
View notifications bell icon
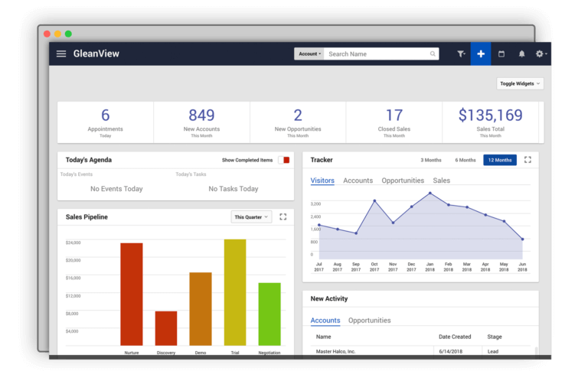point(522,54)
